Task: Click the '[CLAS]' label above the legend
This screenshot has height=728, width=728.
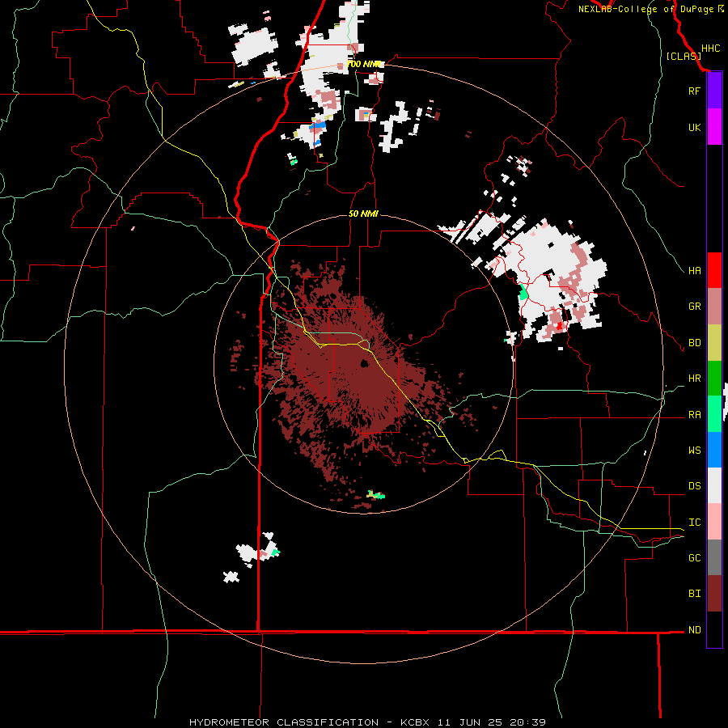Action: 684,56
